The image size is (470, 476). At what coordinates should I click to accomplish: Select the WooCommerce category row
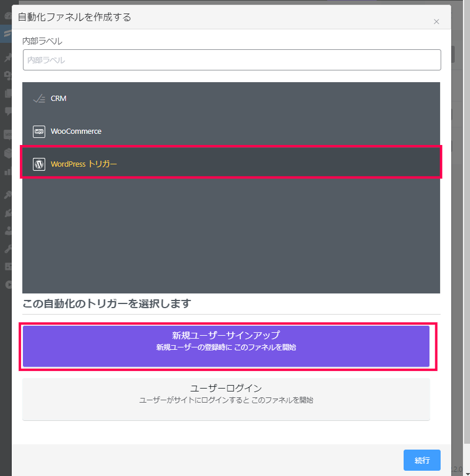[231, 131]
